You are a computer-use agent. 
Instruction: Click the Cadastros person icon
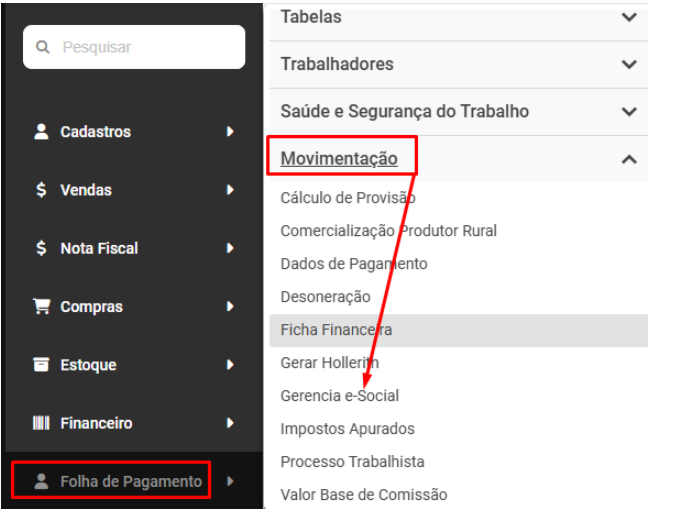(42, 132)
